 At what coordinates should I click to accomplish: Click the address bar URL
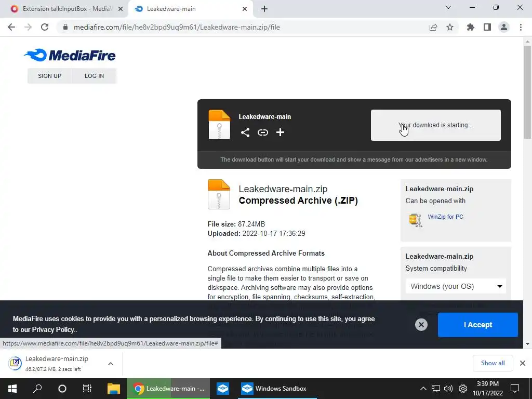pyautogui.click(x=177, y=27)
